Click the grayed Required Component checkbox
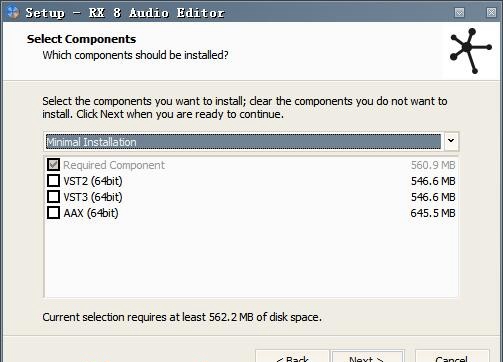 (53, 165)
